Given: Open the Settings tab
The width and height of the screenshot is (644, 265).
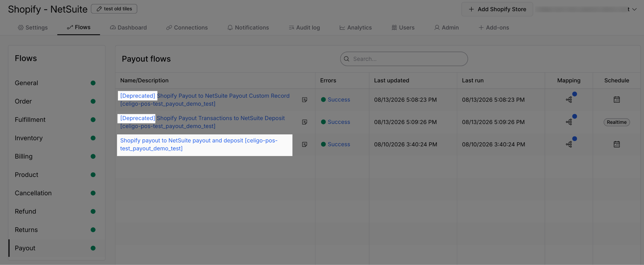Looking at the screenshot, I should (x=33, y=28).
